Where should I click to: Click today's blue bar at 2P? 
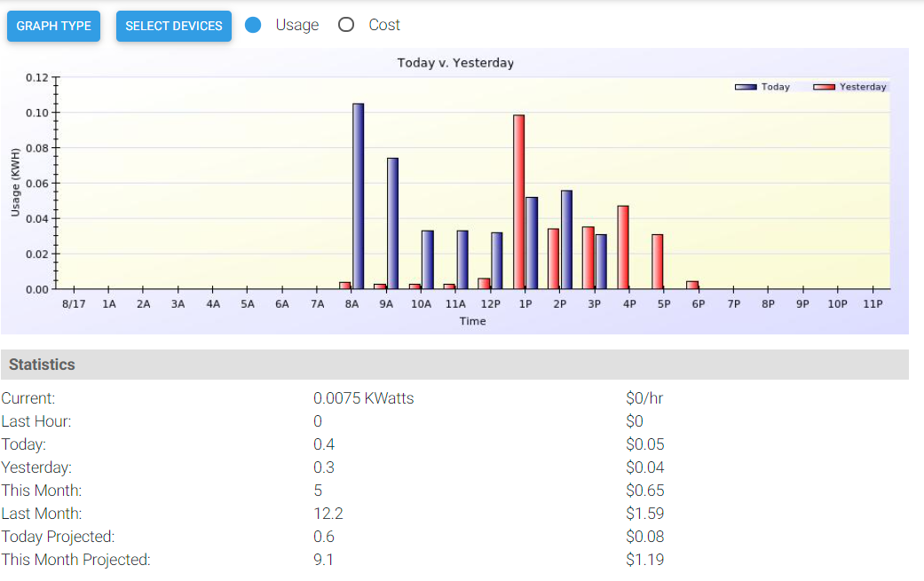coord(566,239)
